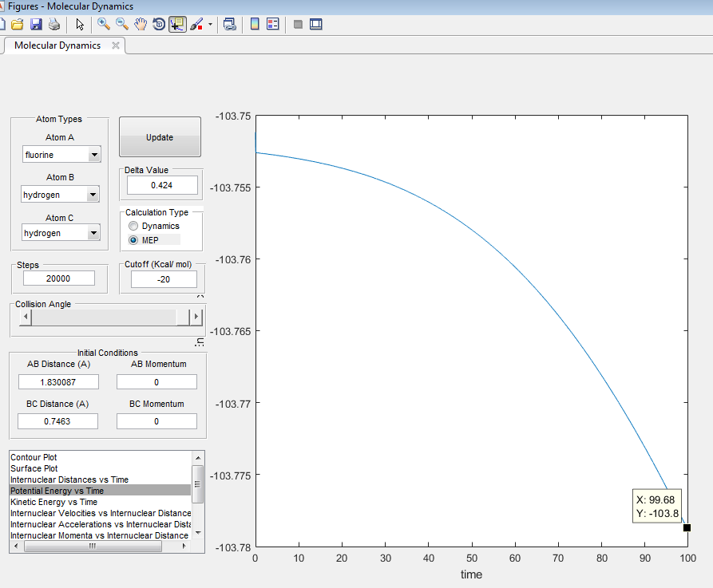Choose Contour Plot from the plot list
713x588 pixels.
[34, 457]
